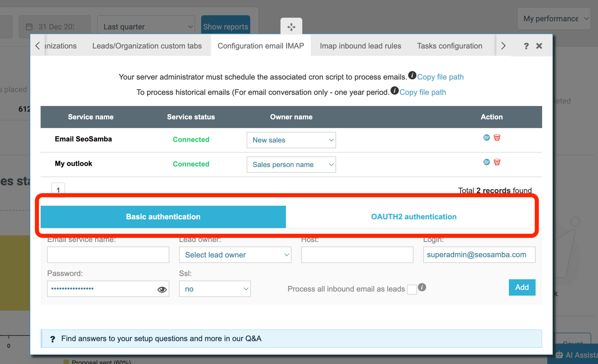Select Basic authentication mode

click(x=163, y=217)
